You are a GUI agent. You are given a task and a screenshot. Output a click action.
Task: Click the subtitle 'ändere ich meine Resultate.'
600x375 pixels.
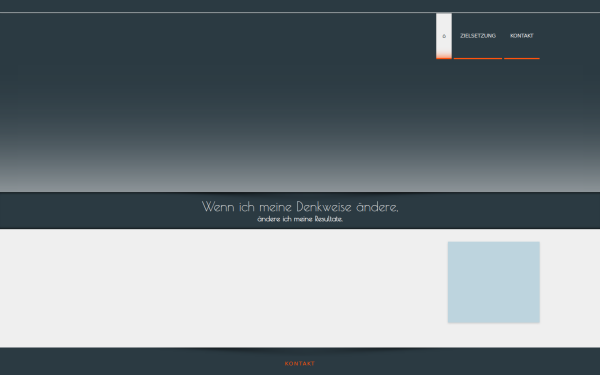(x=300, y=219)
